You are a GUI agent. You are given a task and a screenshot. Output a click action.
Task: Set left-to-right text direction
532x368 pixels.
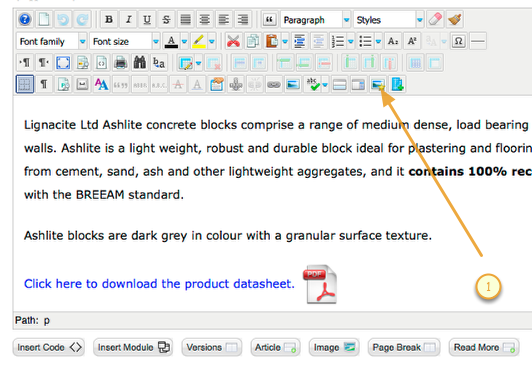tap(25, 63)
